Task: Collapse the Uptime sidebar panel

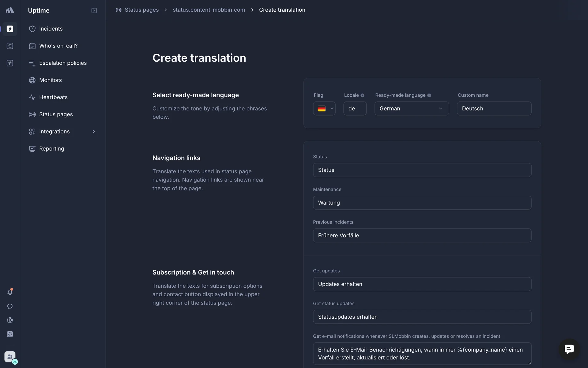Action: click(94, 10)
